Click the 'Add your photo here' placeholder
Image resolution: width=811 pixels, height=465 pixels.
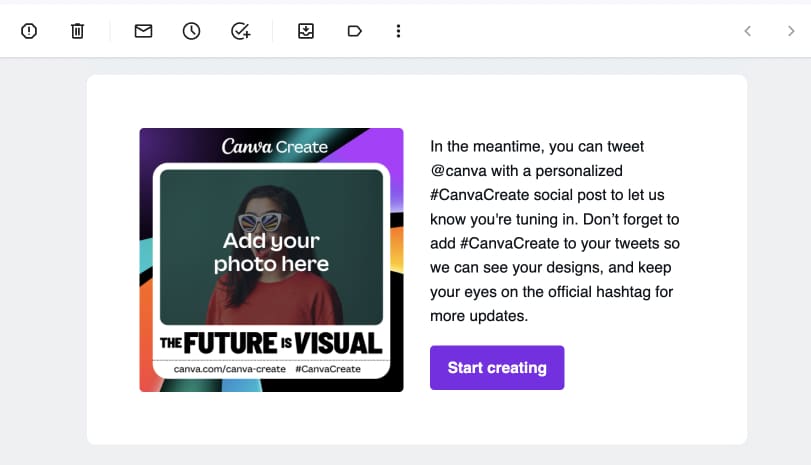(272, 252)
